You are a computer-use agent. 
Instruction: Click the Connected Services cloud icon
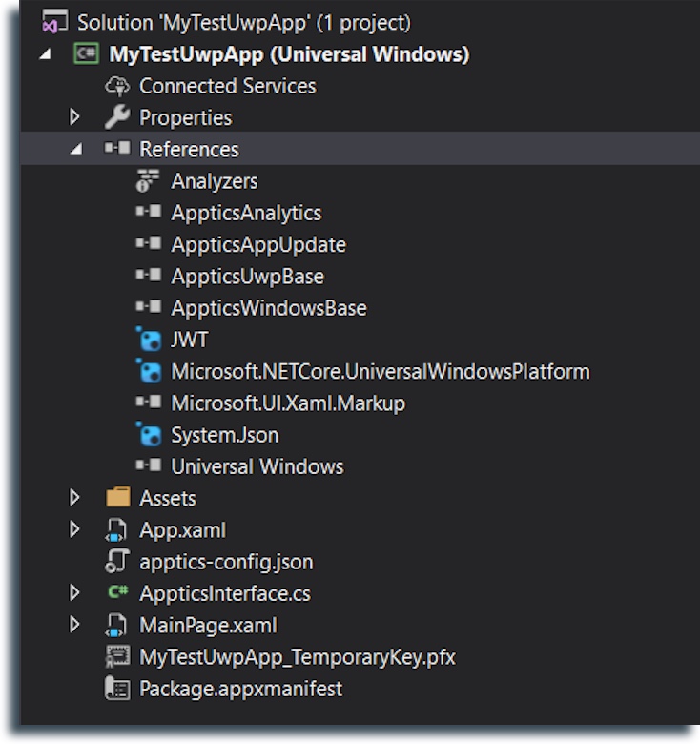click(117, 86)
